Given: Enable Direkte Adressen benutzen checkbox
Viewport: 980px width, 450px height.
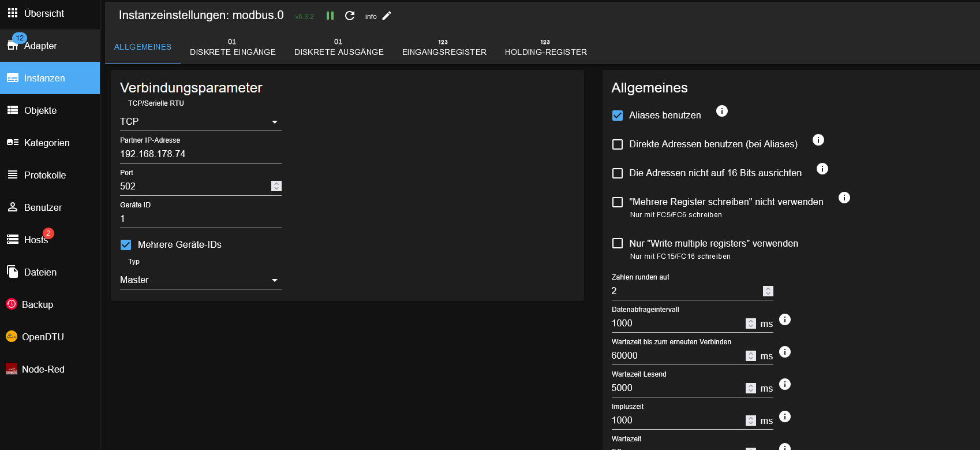Looking at the screenshot, I should (x=618, y=144).
